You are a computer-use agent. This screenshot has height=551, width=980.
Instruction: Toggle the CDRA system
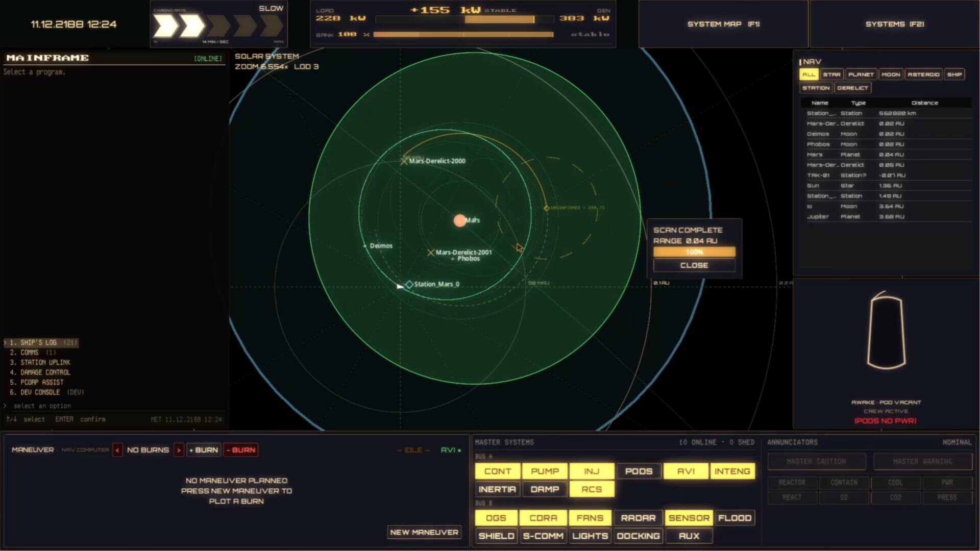pyautogui.click(x=543, y=518)
